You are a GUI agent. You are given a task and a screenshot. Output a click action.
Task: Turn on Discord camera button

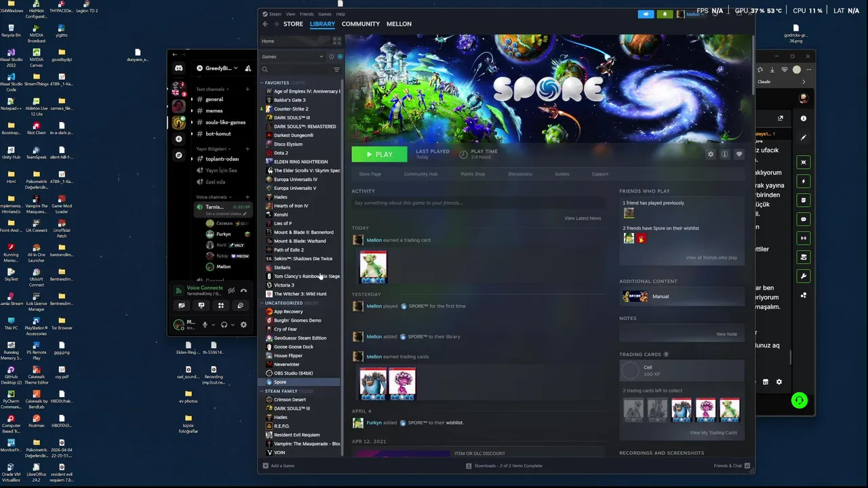click(182, 306)
